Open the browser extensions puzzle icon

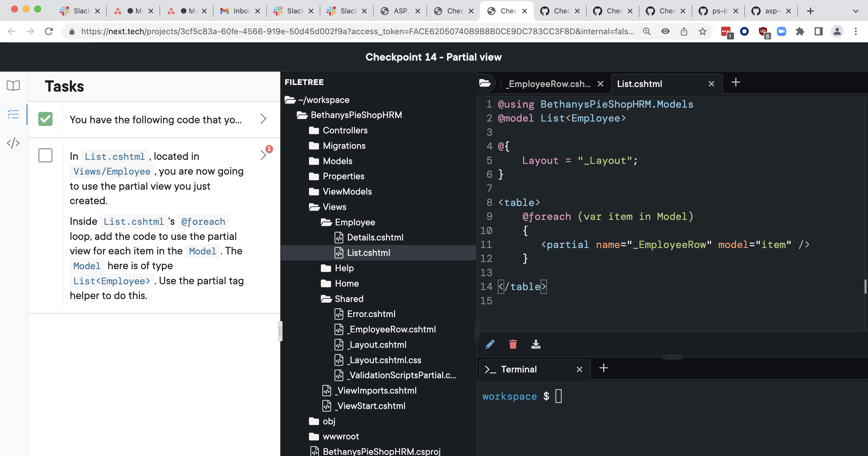click(800, 31)
